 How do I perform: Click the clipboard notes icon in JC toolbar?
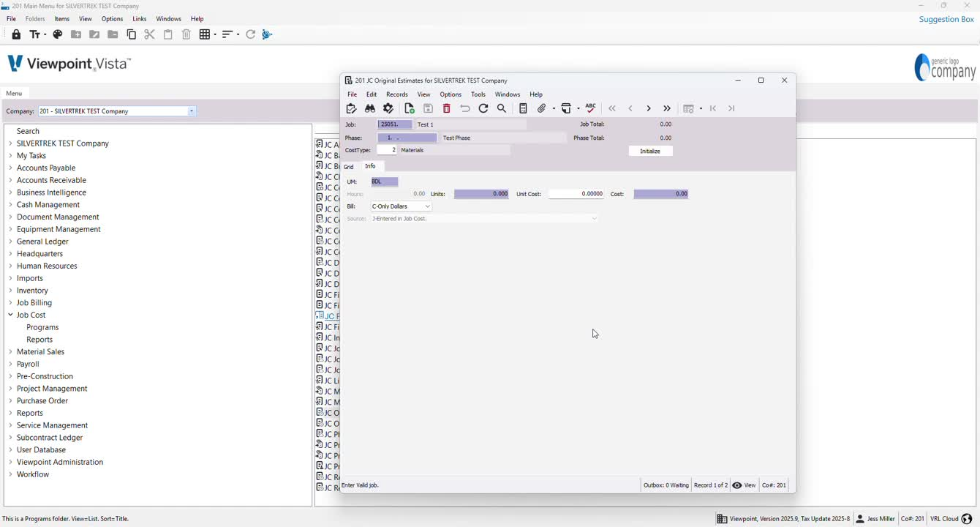click(351, 108)
